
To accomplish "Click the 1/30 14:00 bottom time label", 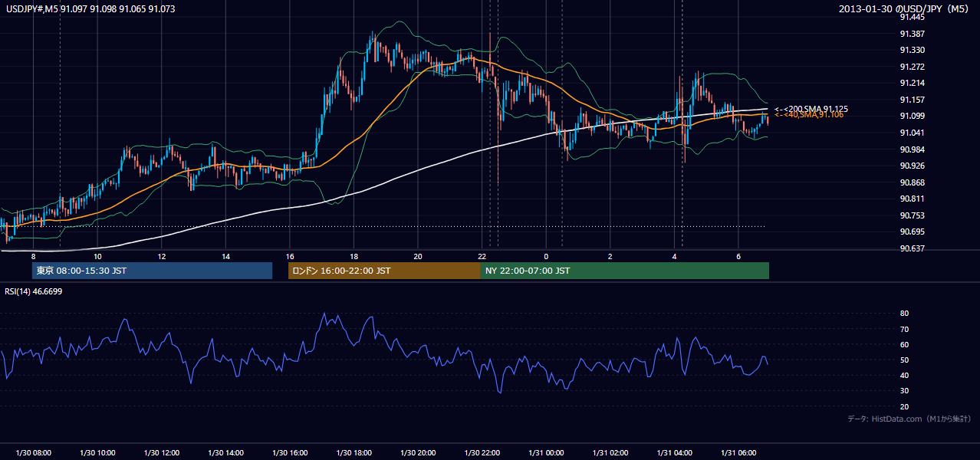I will (x=225, y=453).
